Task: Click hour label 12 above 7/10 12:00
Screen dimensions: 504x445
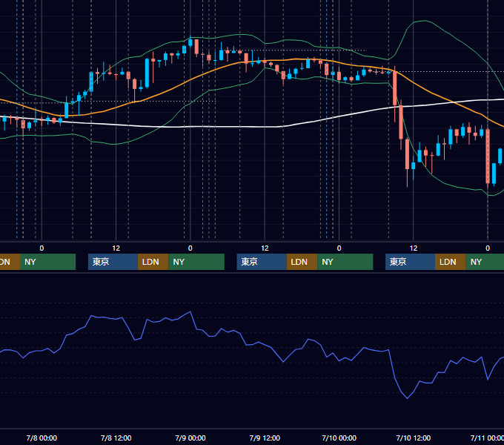Action: (414, 248)
